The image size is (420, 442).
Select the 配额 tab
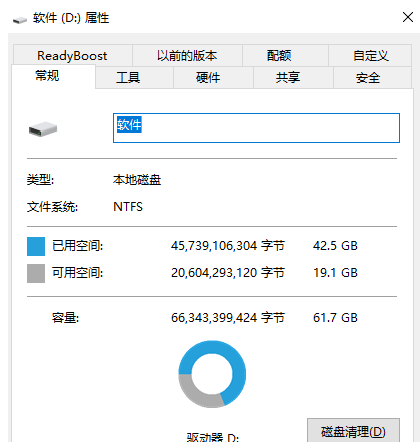tap(279, 56)
